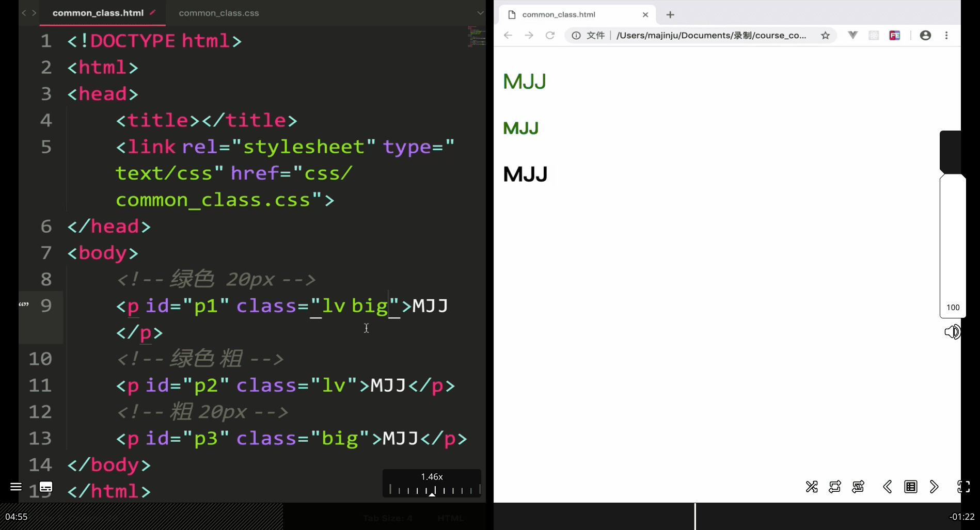980x530 pixels.
Task: Click the first large green MJJ text
Action: [525, 82]
